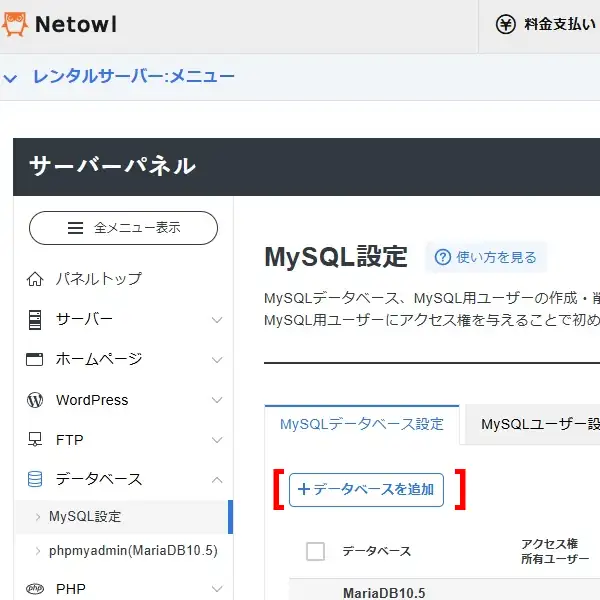Click the WordPress menu label

tap(92, 400)
